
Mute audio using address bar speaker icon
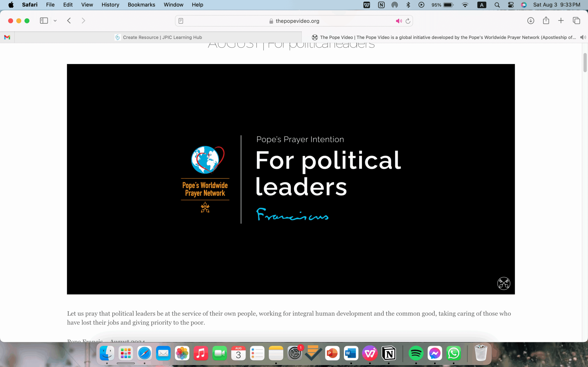click(399, 21)
